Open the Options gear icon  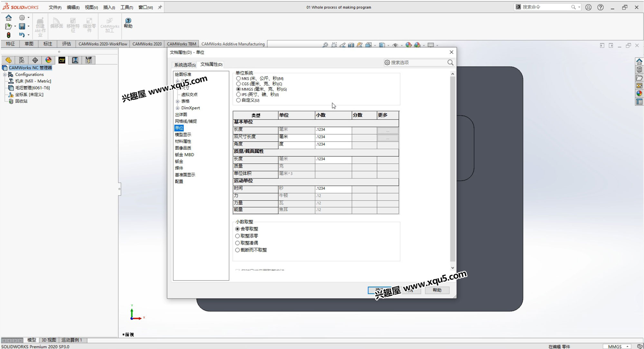click(22, 18)
